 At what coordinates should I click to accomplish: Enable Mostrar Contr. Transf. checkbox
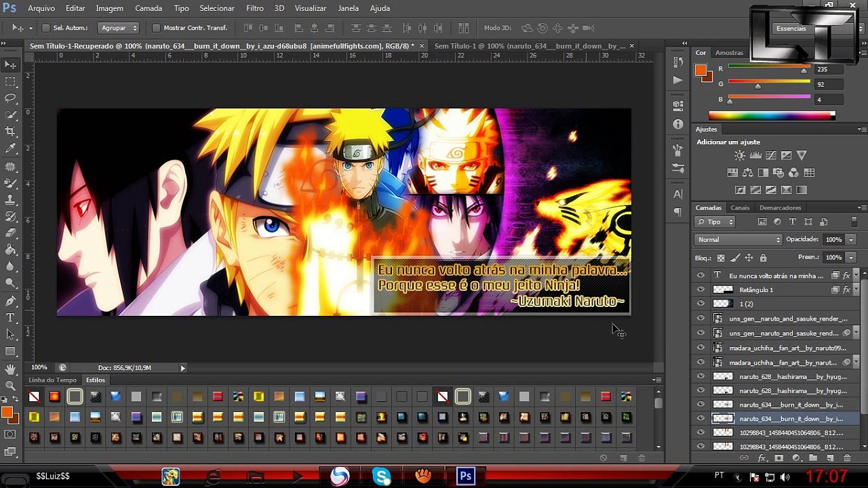tap(156, 28)
